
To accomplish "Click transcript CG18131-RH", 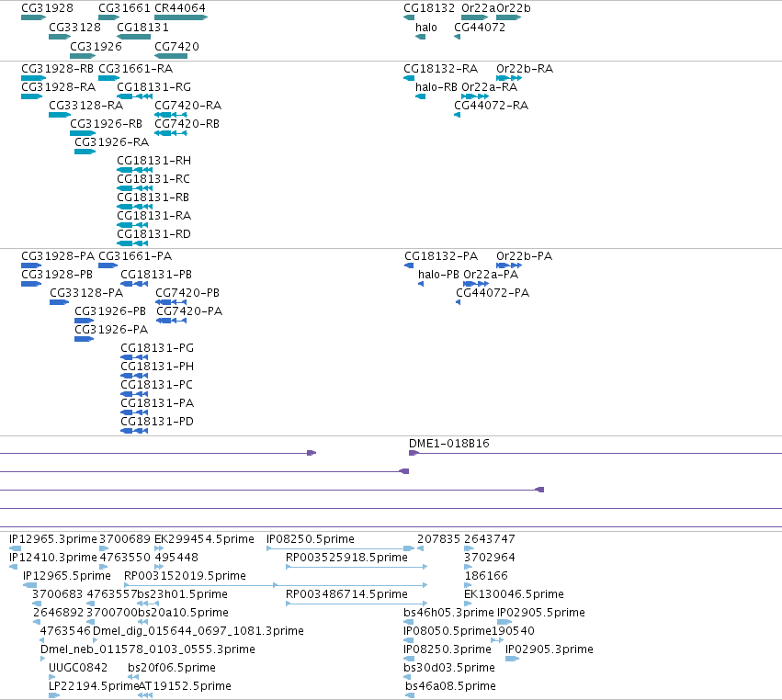I will [x=154, y=161].
